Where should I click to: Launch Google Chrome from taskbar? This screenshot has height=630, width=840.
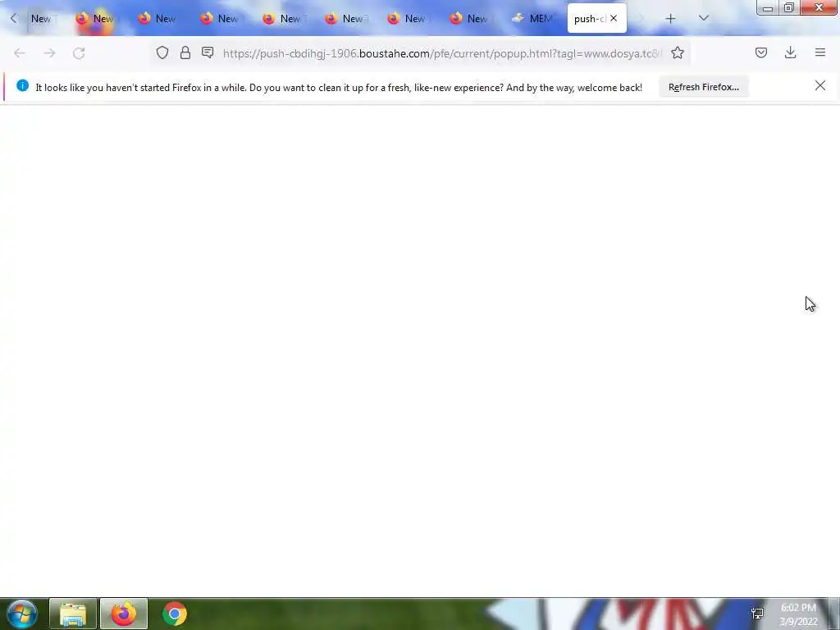(x=174, y=614)
